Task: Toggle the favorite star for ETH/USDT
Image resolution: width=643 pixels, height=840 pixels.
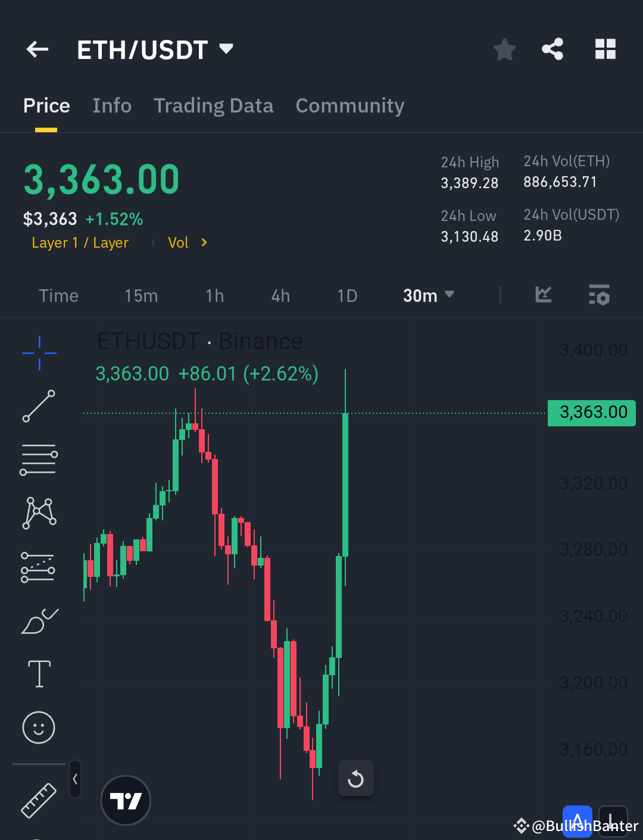Action: 504,50
